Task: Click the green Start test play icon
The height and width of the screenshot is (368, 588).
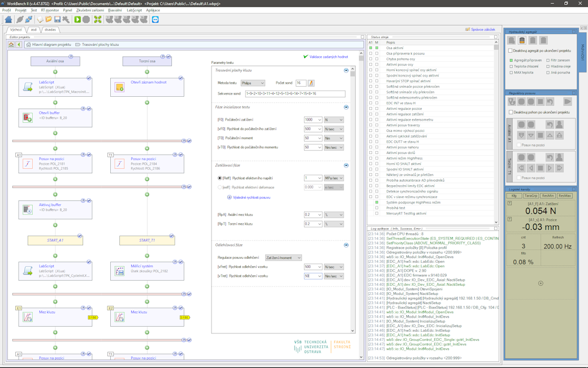Action: click(77, 19)
